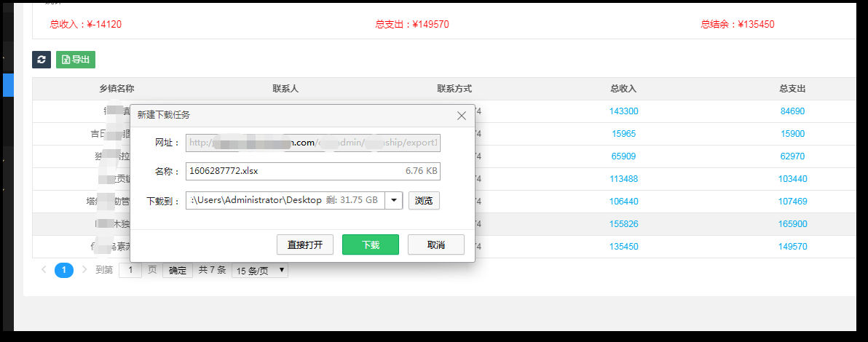Click the 下载到 path field showing Desktop
Image resolution: width=868 pixels, height=342 pixels.
(x=284, y=200)
